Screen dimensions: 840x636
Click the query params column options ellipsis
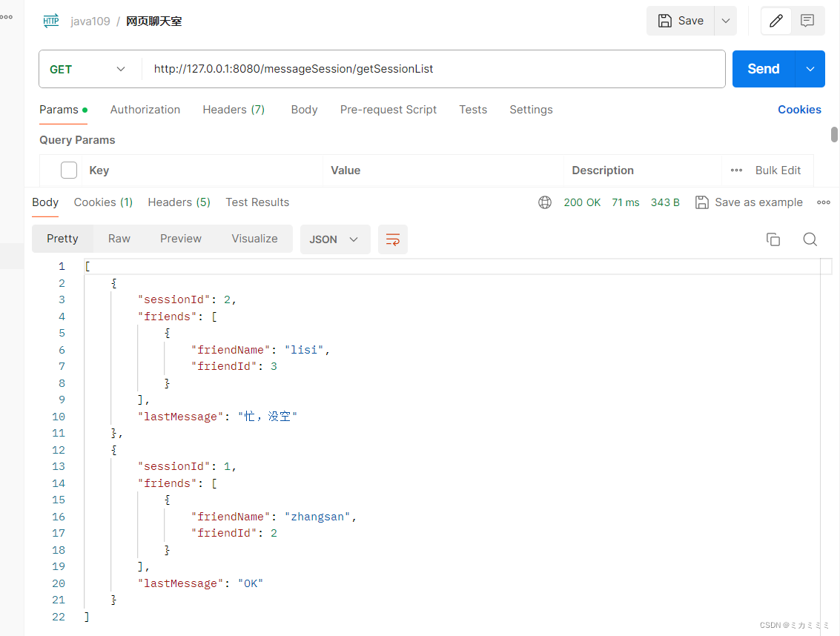pyautogui.click(x=737, y=170)
